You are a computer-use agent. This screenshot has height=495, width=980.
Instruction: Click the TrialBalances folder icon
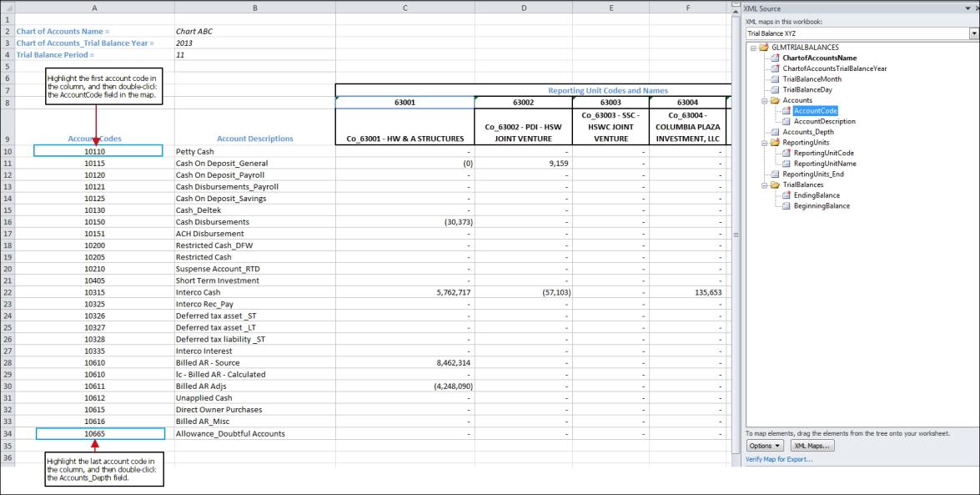point(775,184)
